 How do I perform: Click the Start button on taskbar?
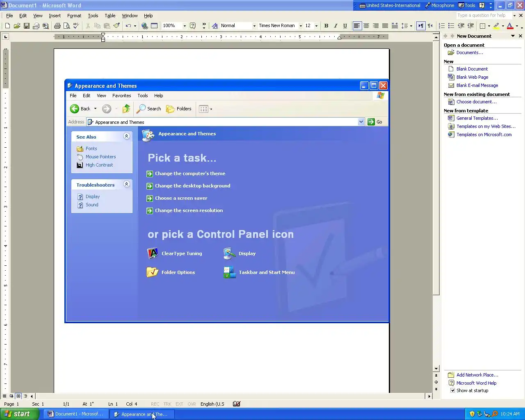(19, 414)
